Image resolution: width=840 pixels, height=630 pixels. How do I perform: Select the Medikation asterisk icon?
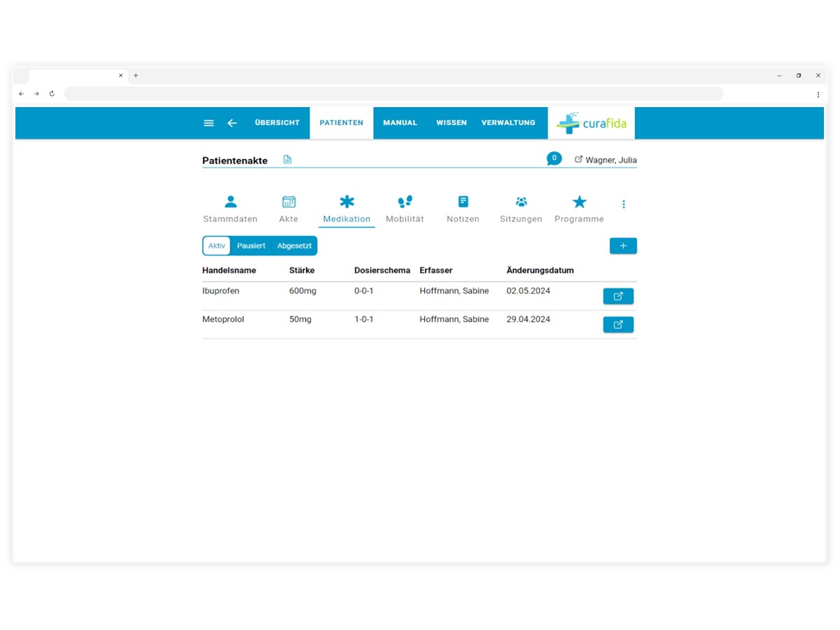tap(346, 202)
